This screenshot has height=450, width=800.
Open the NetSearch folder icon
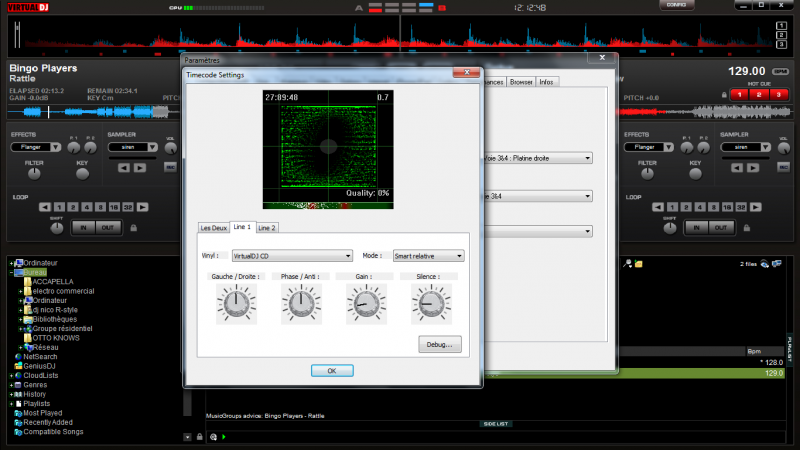[x=17, y=355]
